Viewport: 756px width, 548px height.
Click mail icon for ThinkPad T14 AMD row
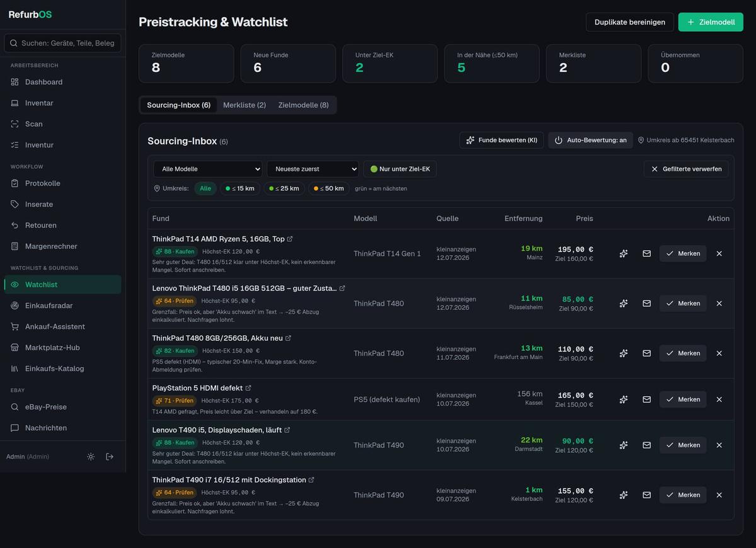tap(646, 253)
